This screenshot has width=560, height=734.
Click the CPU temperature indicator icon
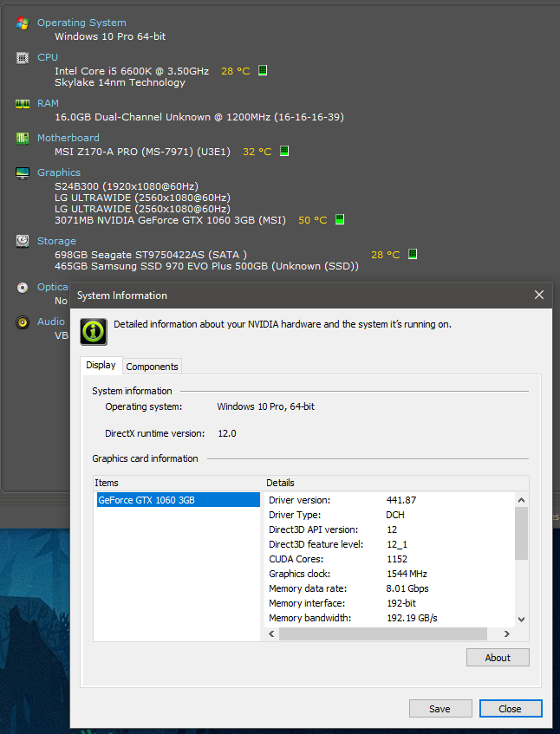point(263,70)
